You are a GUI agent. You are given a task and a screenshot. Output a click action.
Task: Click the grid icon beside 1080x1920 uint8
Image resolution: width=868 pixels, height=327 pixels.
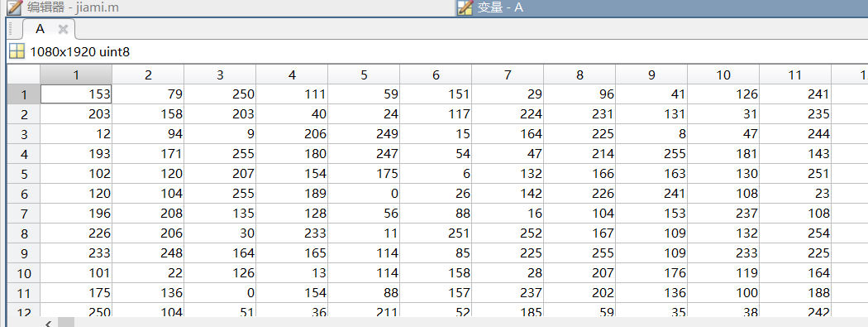[x=17, y=52]
